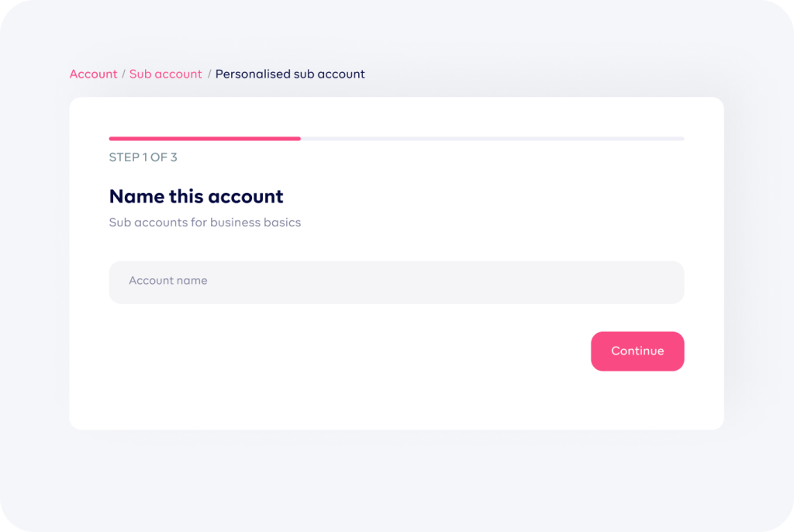Select the Personalised sub account breadcrumb

pyautogui.click(x=290, y=74)
